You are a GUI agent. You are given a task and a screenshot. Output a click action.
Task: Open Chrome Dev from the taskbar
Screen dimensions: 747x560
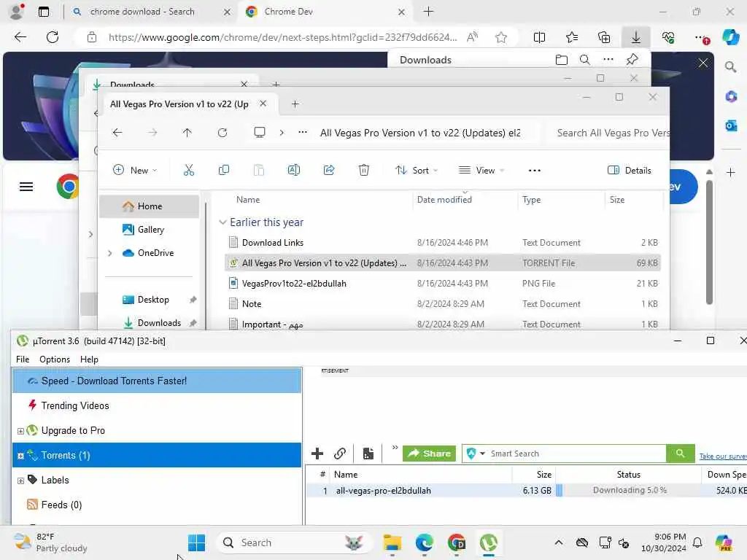457,542
